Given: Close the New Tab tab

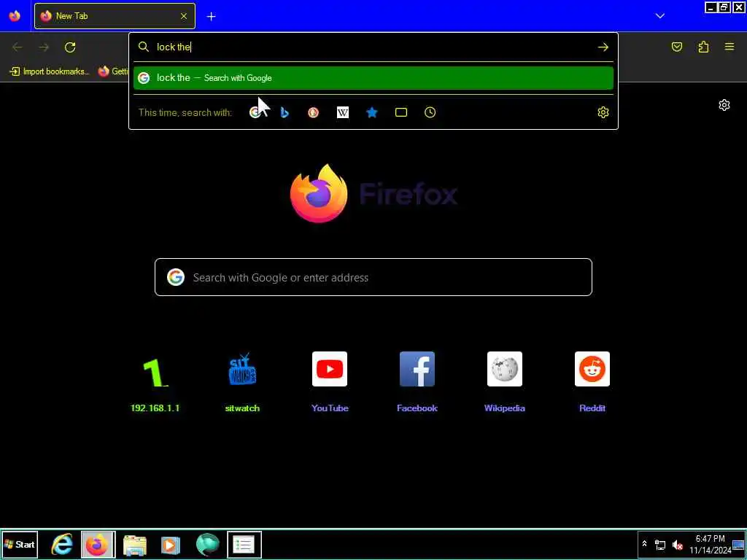Looking at the screenshot, I should point(183,16).
